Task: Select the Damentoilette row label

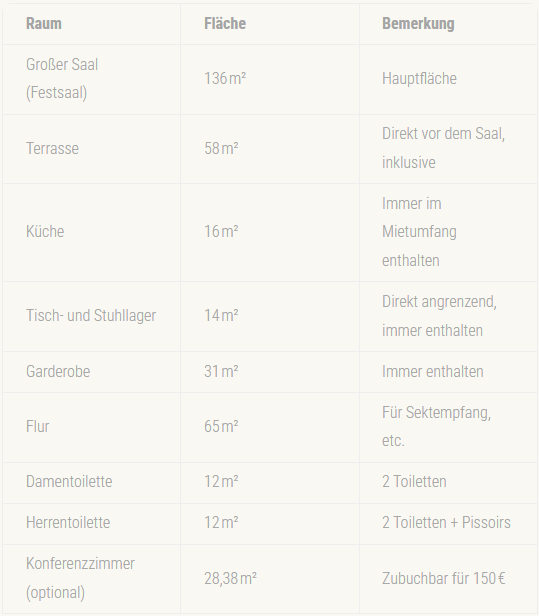Action: [x=69, y=482]
